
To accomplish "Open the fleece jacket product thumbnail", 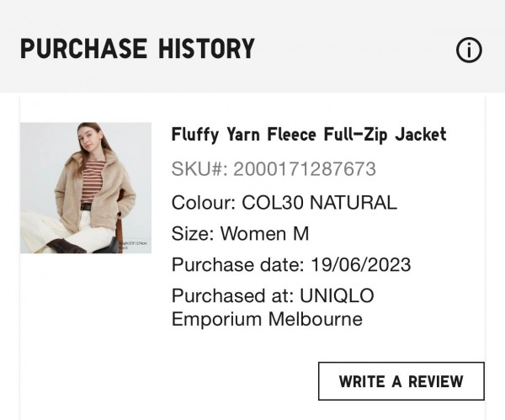I will pyautogui.click(x=86, y=188).
